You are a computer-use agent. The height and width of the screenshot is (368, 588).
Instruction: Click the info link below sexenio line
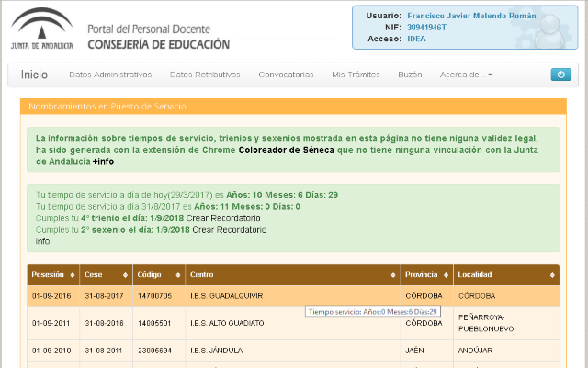pos(42,241)
